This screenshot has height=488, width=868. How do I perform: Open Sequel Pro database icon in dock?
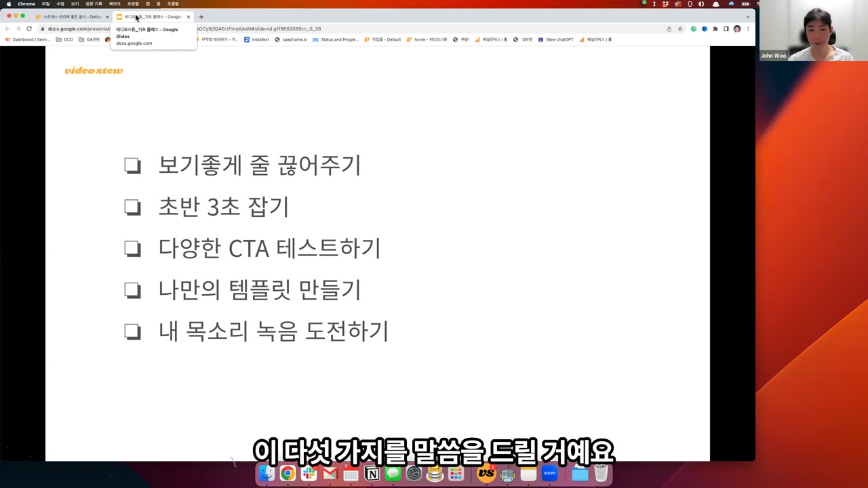(x=435, y=473)
